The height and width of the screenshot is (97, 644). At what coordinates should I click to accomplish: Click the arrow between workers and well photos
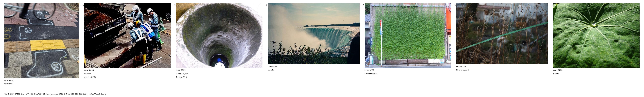tap(173, 5)
